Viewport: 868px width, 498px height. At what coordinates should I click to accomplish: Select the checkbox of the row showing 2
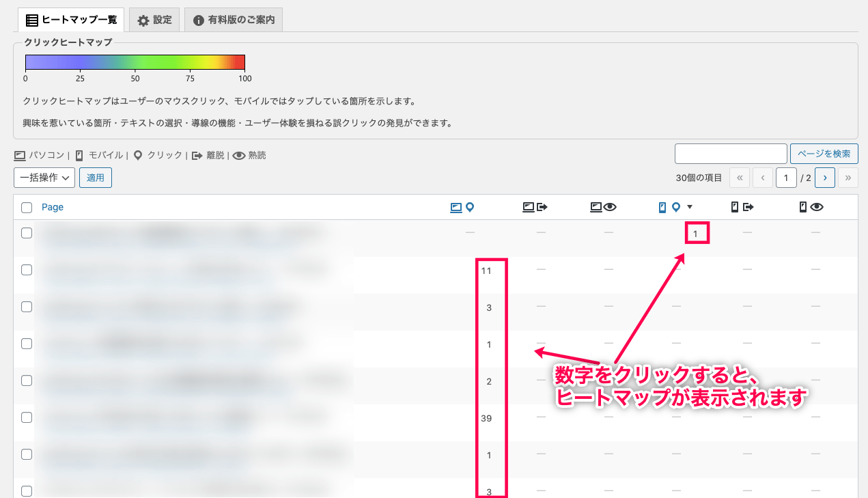pyautogui.click(x=27, y=381)
